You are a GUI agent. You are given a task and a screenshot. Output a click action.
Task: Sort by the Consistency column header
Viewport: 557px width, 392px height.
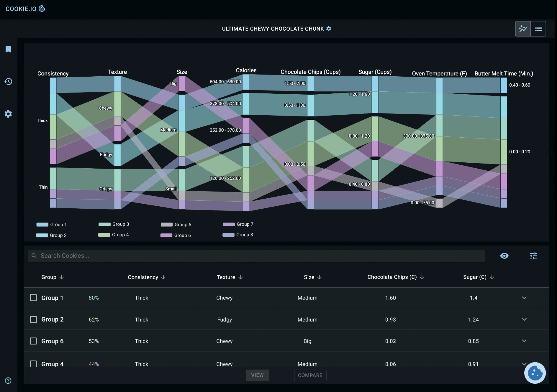pyautogui.click(x=147, y=277)
